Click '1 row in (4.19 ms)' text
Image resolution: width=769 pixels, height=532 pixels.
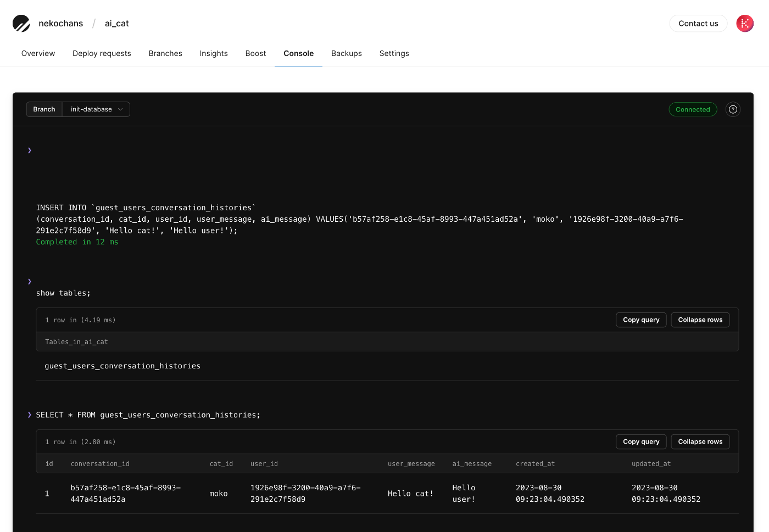80,320
